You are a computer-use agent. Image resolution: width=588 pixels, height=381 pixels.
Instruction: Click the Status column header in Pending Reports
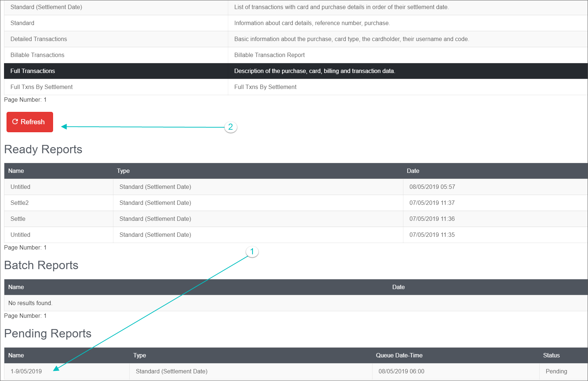point(551,355)
